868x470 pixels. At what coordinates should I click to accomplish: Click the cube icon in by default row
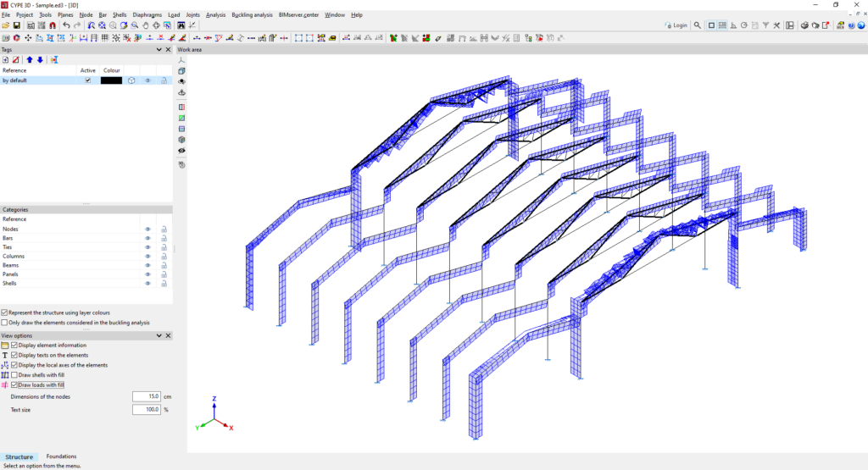pos(131,80)
